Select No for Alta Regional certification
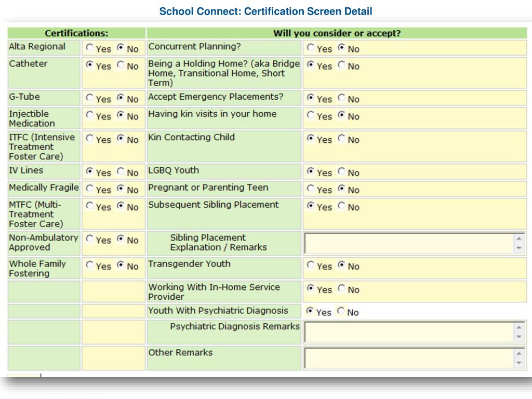This screenshot has width=532, height=399. pos(121,47)
